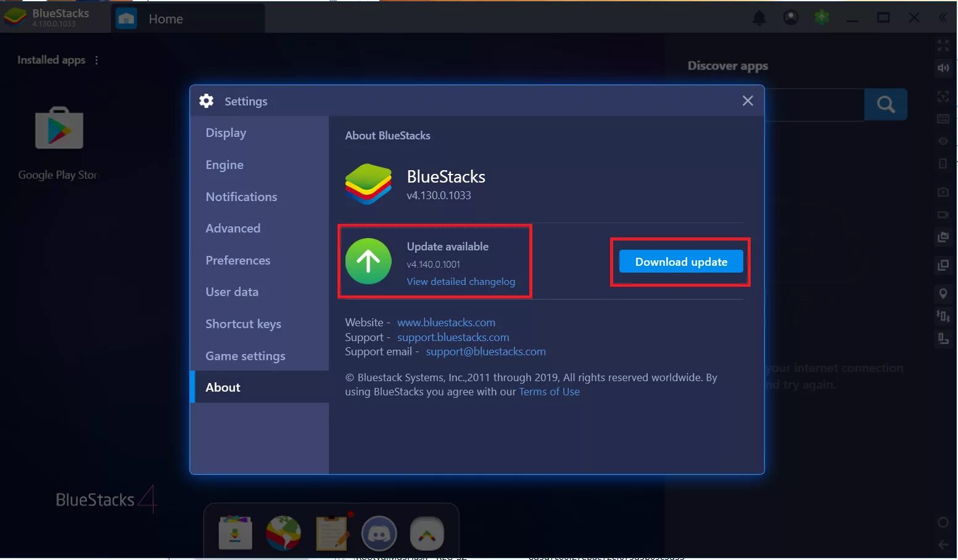
Task: Open the globe world icon in dock
Action: click(284, 533)
